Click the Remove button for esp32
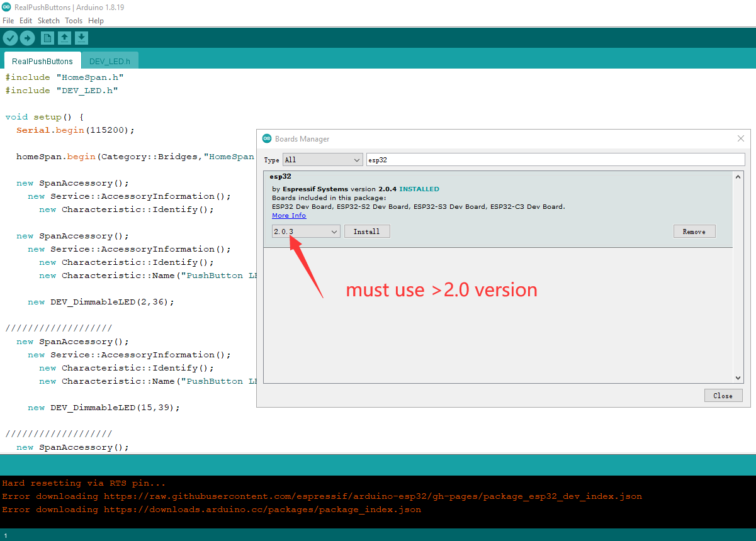Screen dimensions: 756x541 pyautogui.click(x=694, y=231)
